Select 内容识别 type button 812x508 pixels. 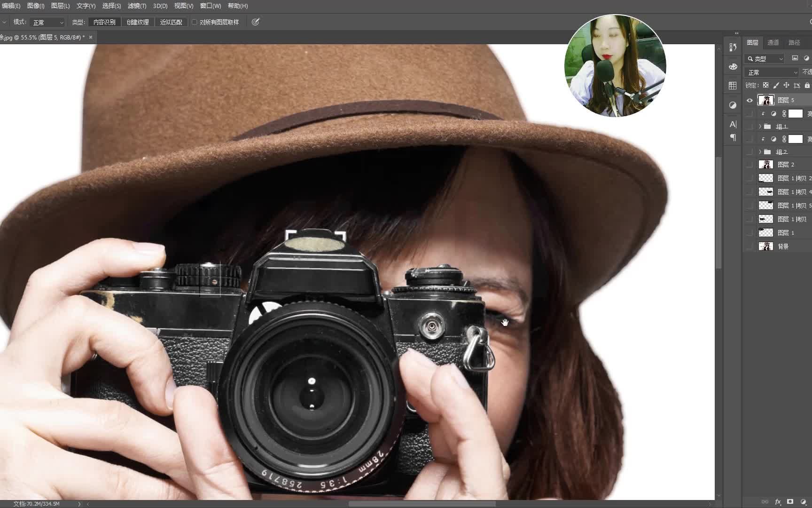104,22
